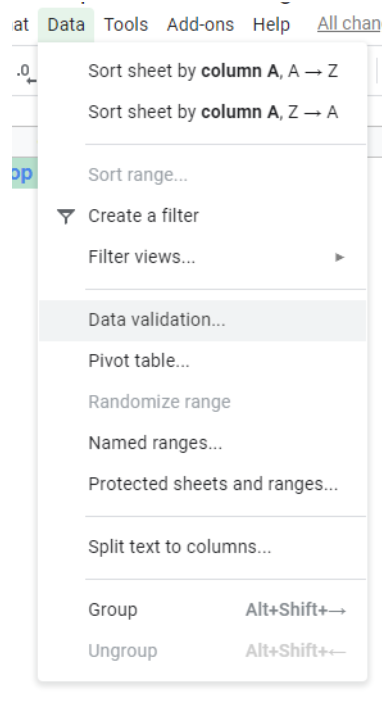Open the Help menu
The image size is (392, 706).
click(271, 24)
